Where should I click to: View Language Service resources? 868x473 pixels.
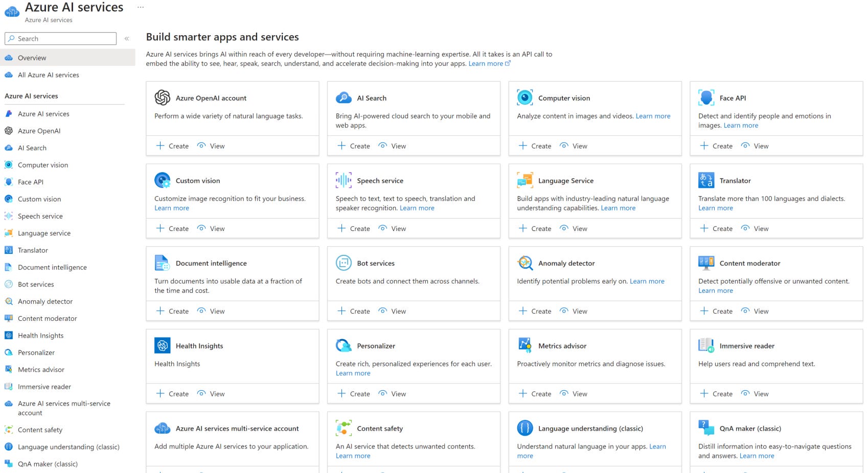click(x=573, y=229)
